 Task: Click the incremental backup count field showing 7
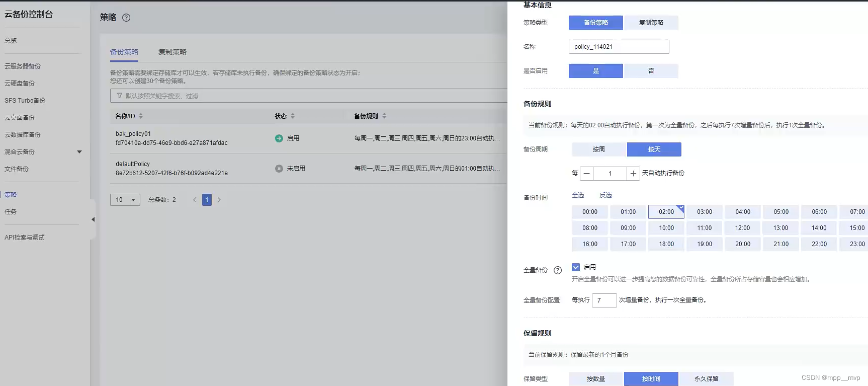(x=604, y=300)
